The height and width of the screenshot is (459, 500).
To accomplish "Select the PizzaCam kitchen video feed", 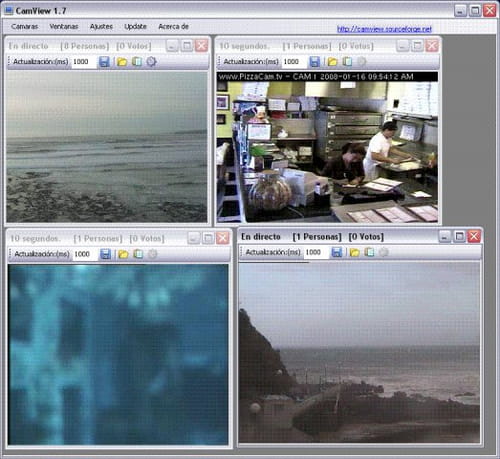I will pos(327,147).
